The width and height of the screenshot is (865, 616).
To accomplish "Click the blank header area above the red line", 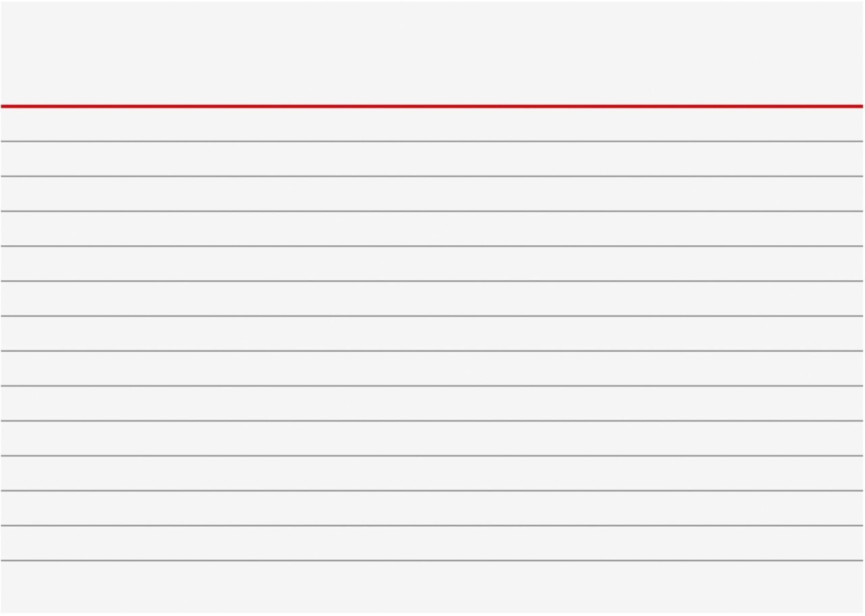I will [432, 53].
